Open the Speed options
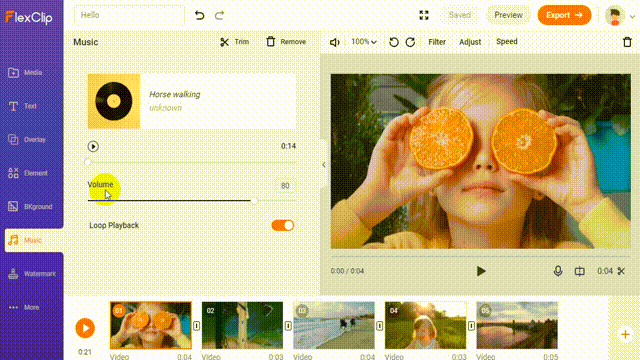Screen dimensions: 640x360 (x=507, y=42)
